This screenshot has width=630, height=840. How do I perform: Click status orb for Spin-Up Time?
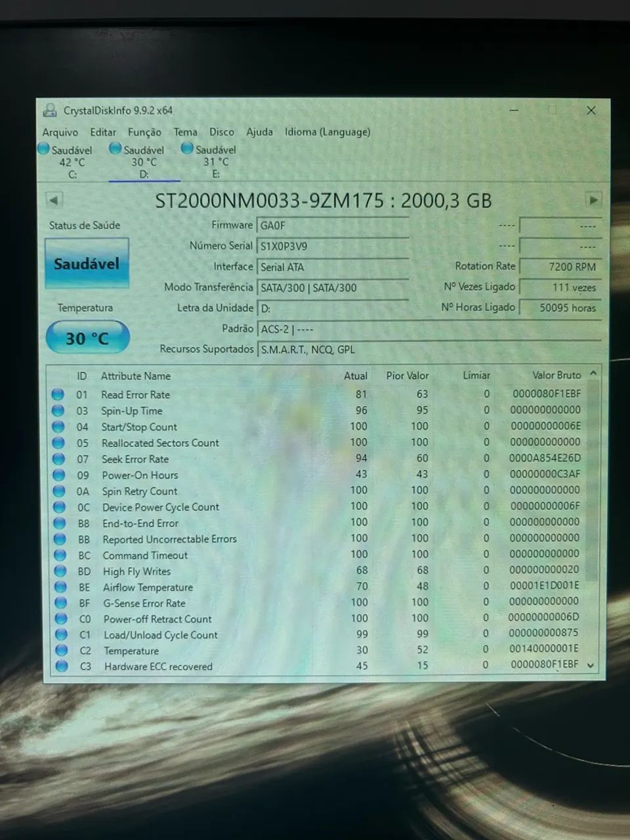58,410
